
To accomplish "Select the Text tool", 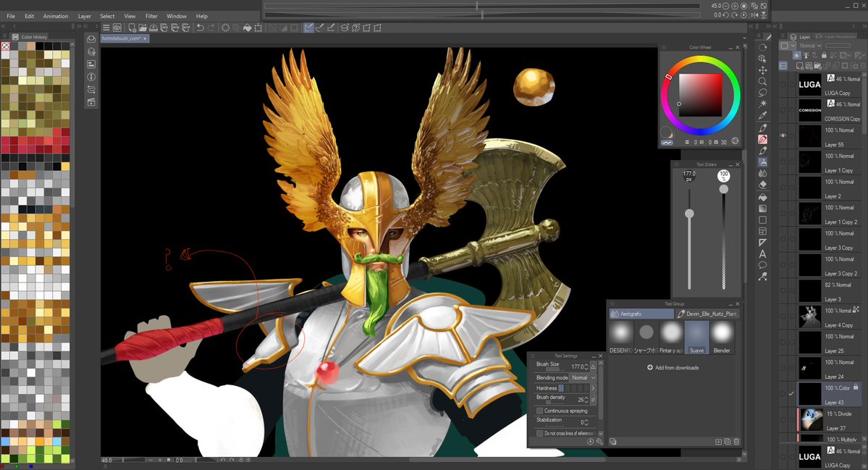I will pyautogui.click(x=762, y=254).
